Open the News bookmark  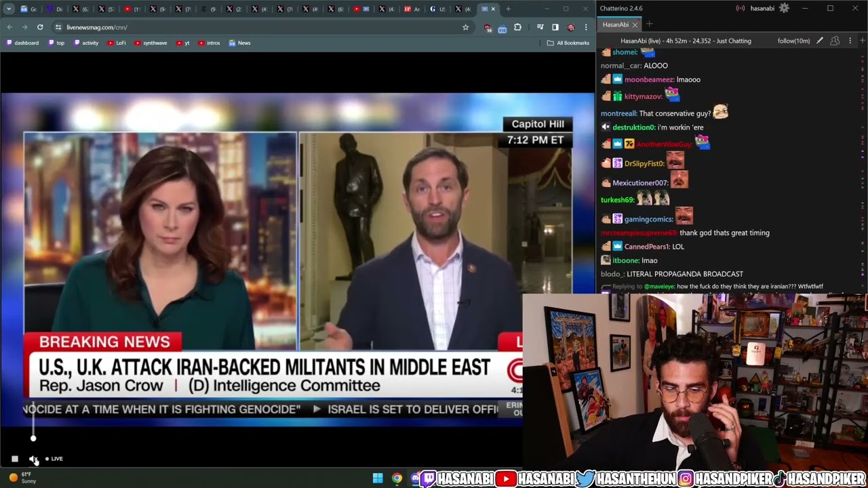(240, 43)
